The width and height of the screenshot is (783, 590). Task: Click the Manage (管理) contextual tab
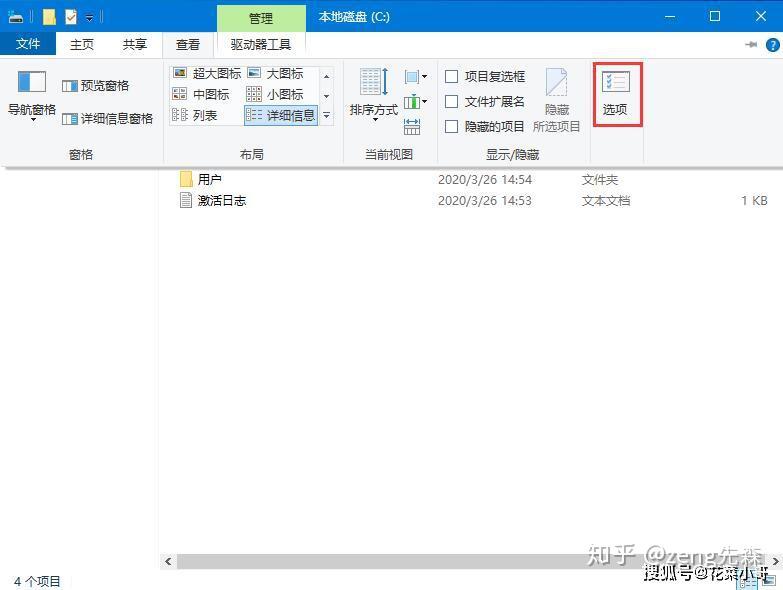tap(261, 18)
